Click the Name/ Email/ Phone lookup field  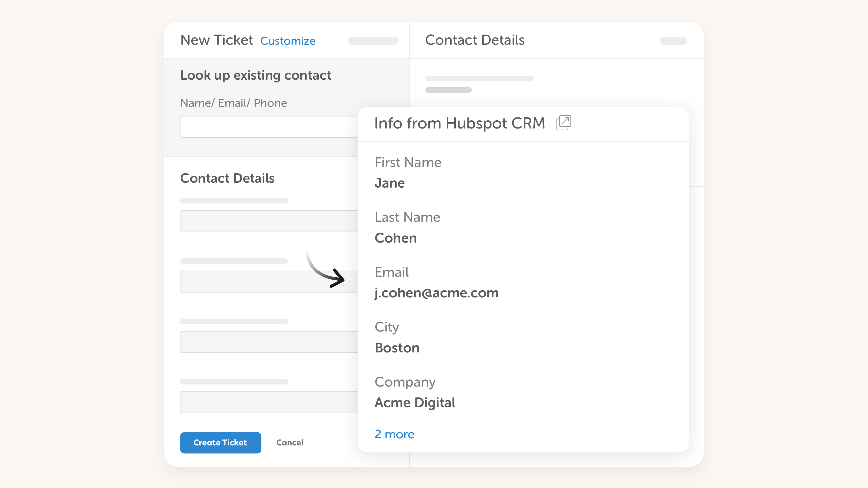pyautogui.click(x=269, y=127)
